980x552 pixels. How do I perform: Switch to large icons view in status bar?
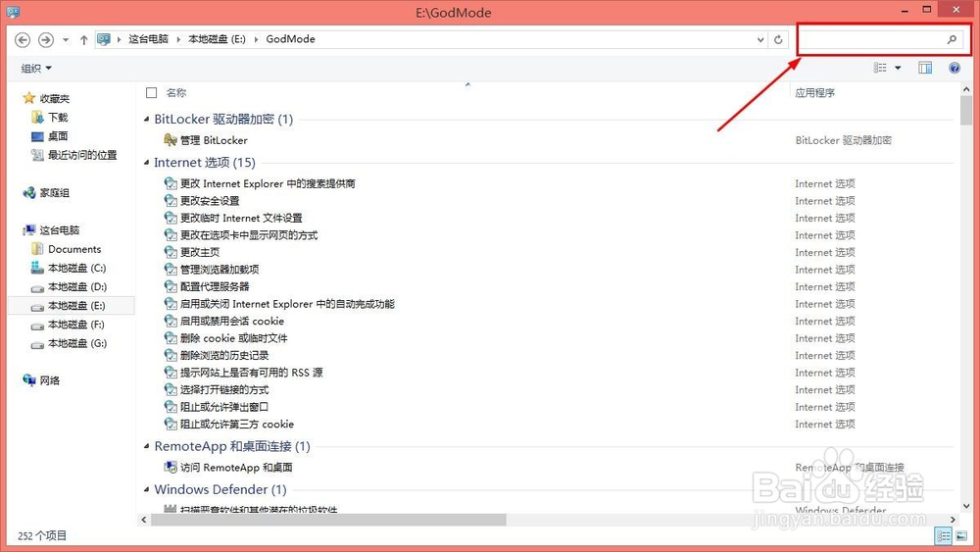[961, 535]
